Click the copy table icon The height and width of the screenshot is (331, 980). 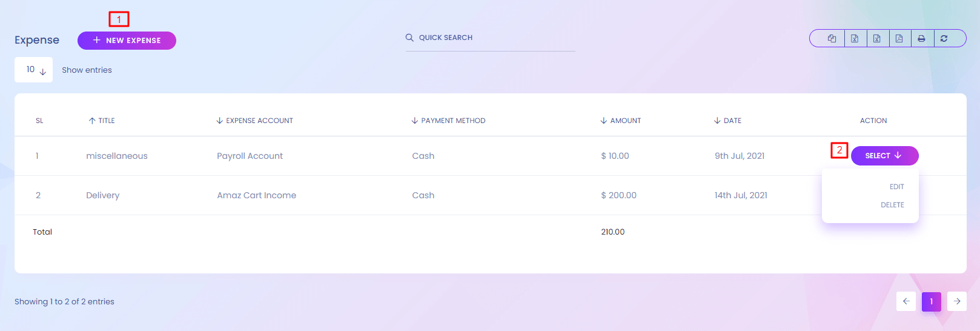[x=832, y=38]
